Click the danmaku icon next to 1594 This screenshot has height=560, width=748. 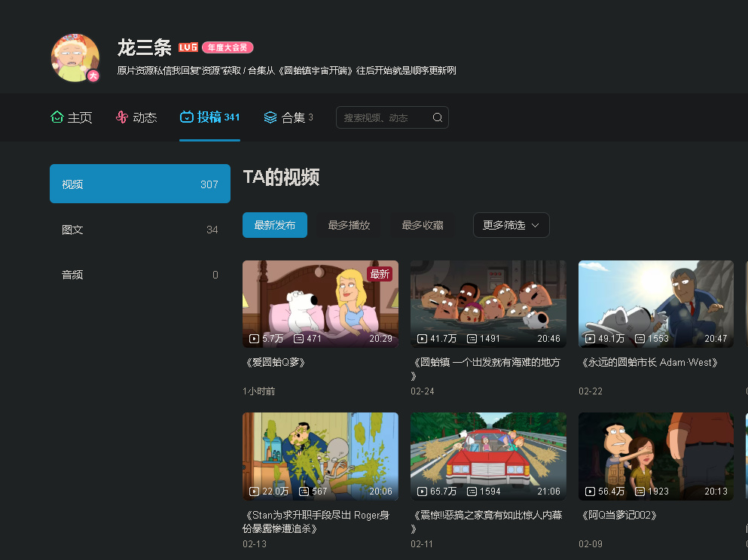pyautogui.click(x=472, y=492)
